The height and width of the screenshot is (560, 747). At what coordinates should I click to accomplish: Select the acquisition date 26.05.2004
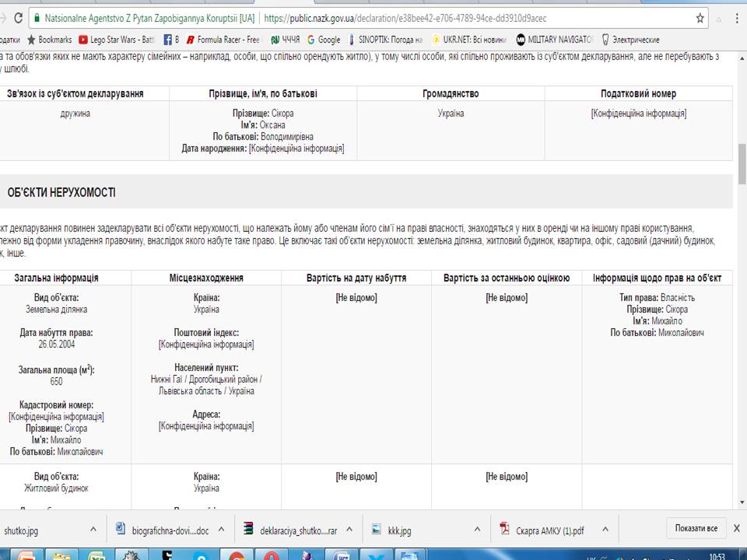tap(56, 345)
